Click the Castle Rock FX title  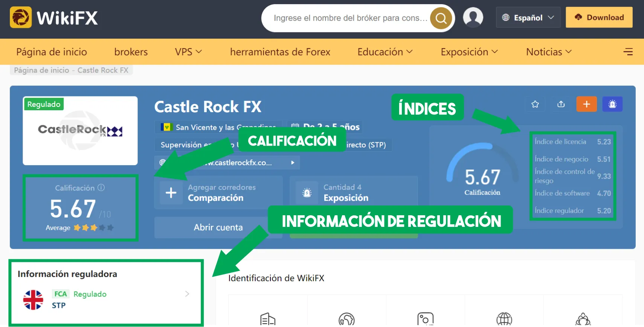[208, 106]
